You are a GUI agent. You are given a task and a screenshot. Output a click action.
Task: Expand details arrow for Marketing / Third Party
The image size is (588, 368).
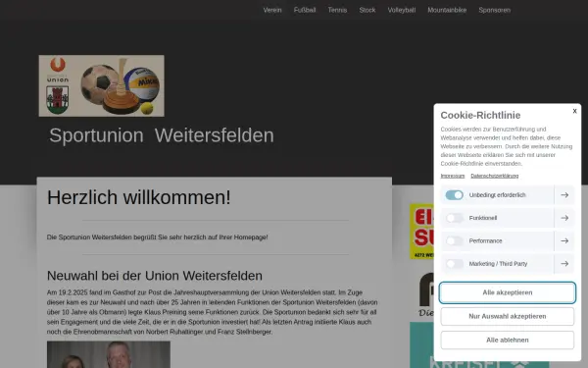pos(564,264)
